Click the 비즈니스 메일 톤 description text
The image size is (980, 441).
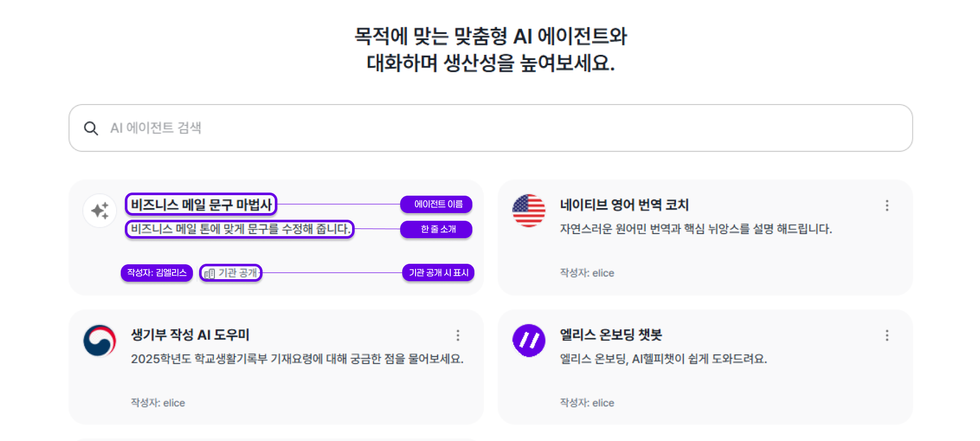tap(239, 229)
